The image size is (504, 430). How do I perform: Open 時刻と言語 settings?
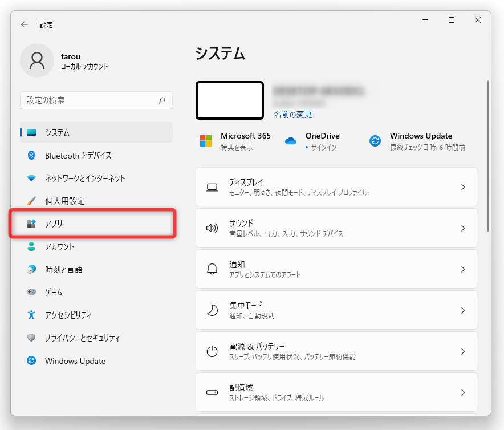(96, 269)
